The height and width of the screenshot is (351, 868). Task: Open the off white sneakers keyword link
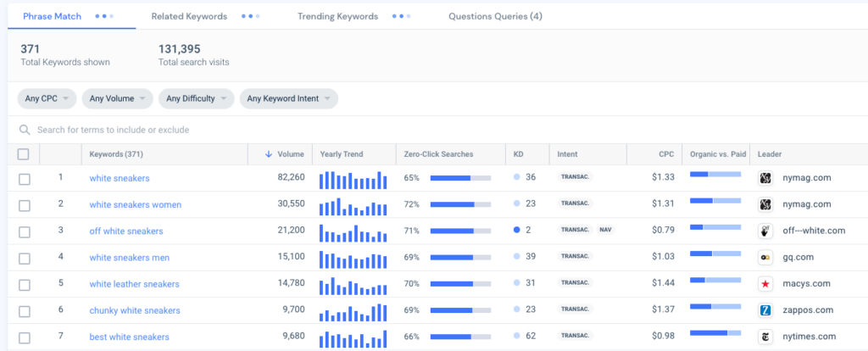(126, 231)
